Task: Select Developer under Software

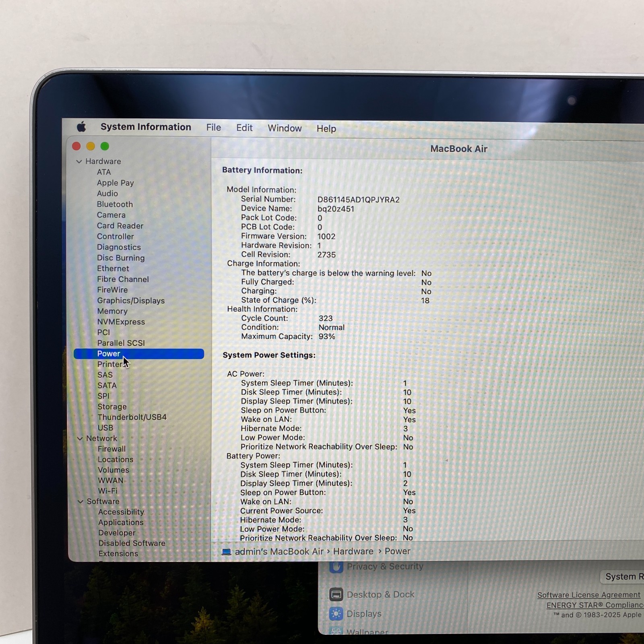Action: pyautogui.click(x=117, y=533)
